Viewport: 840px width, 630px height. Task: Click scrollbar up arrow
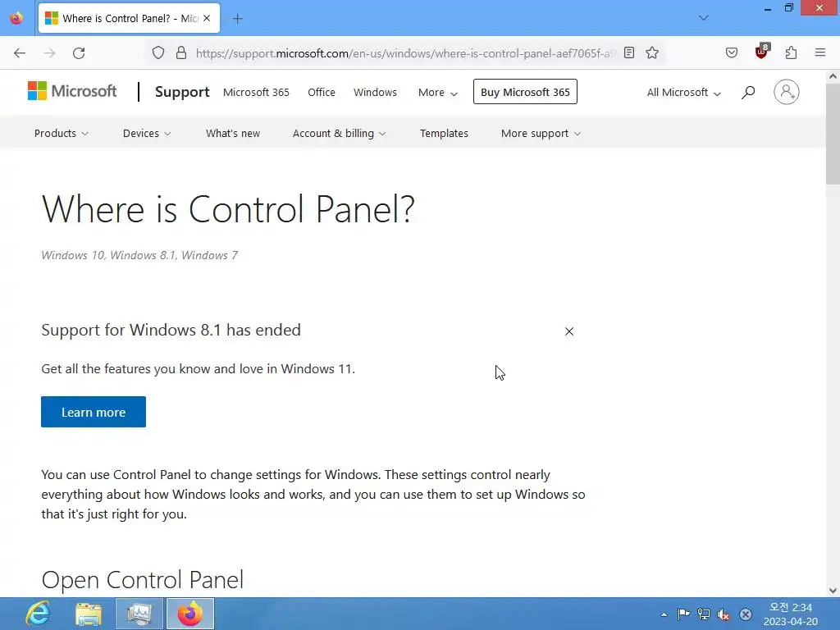tap(833, 76)
